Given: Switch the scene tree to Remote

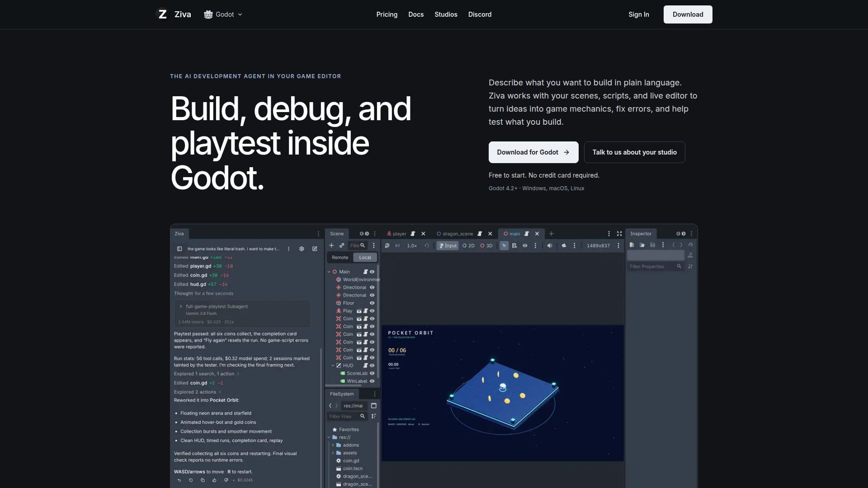Looking at the screenshot, I should [x=340, y=258].
